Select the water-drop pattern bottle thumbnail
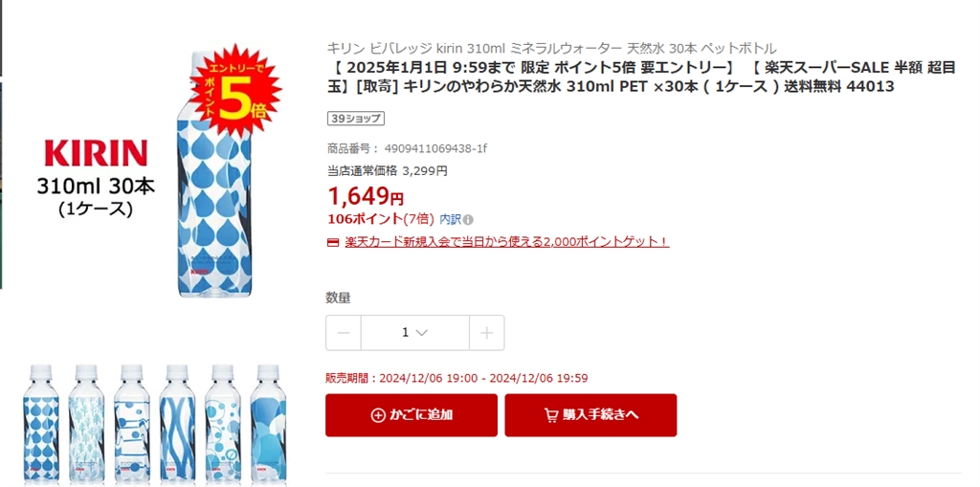The width and height of the screenshot is (980, 487). click(41, 425)
